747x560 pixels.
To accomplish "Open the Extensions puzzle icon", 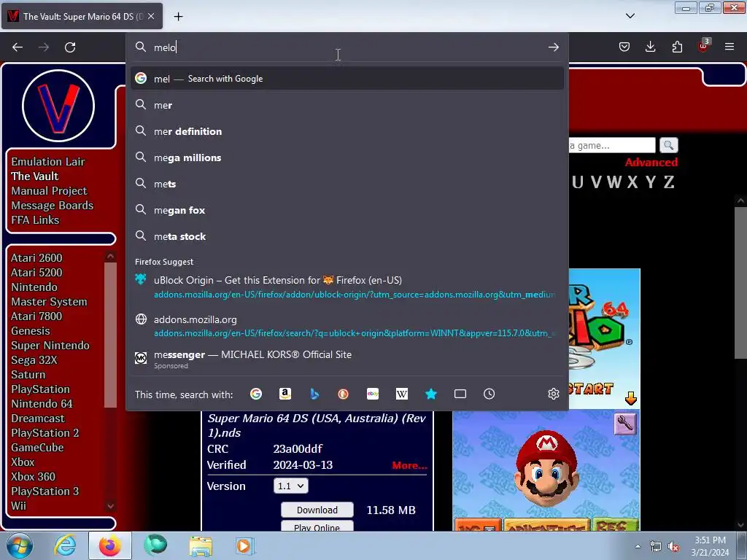I will (677, 47).
